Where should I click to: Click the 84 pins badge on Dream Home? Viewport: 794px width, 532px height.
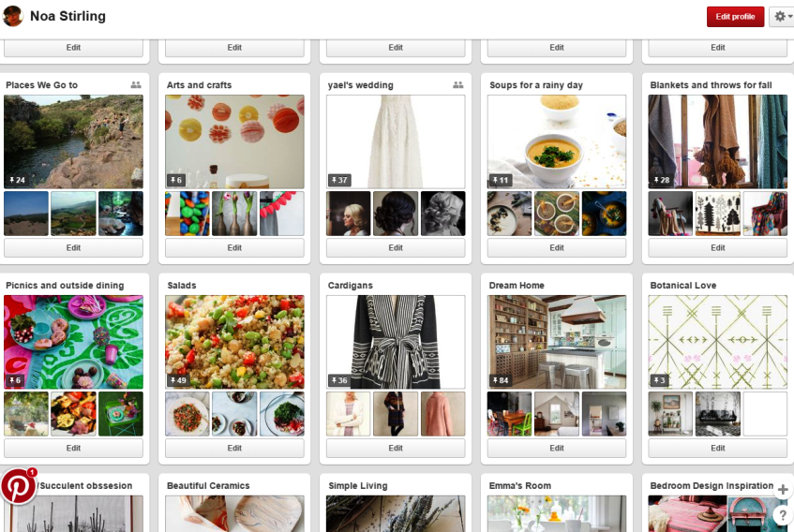(501, 380)
